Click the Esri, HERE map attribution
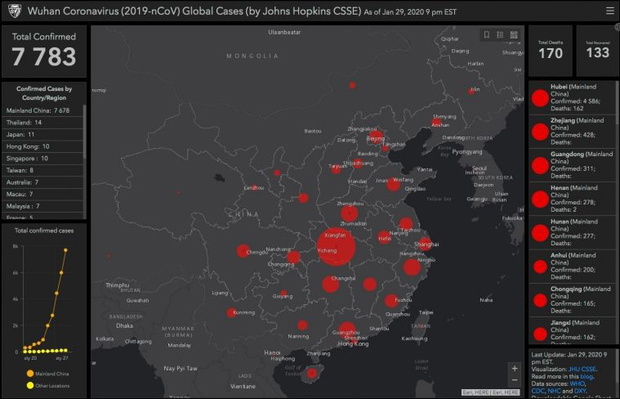The width and height of the screenshot is (620, 399). tap(490, 392)
